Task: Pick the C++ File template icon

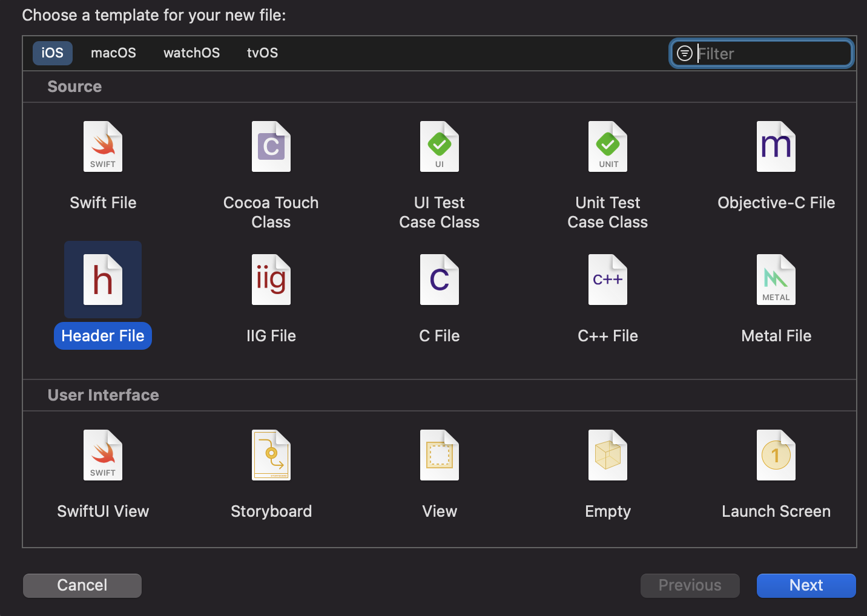Action: tap(608, 280)
